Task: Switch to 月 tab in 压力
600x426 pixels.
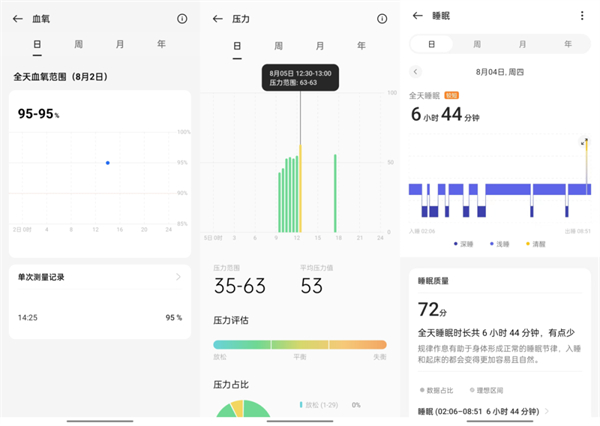Action: tap(320, 46)
